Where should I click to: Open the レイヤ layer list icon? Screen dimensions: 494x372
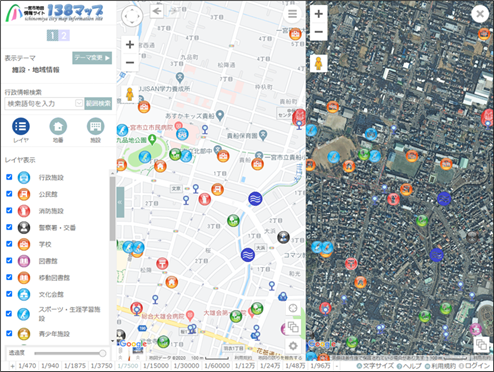21,126
